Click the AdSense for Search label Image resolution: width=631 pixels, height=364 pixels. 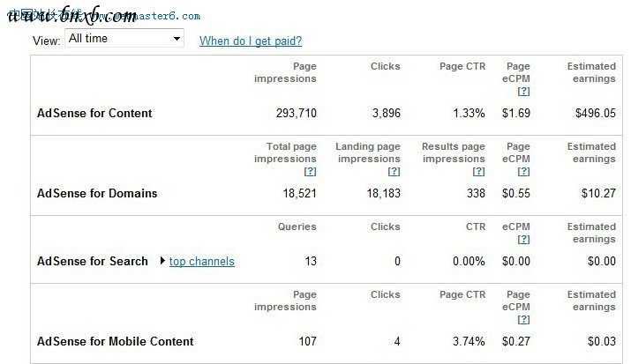tap(93, 261)
